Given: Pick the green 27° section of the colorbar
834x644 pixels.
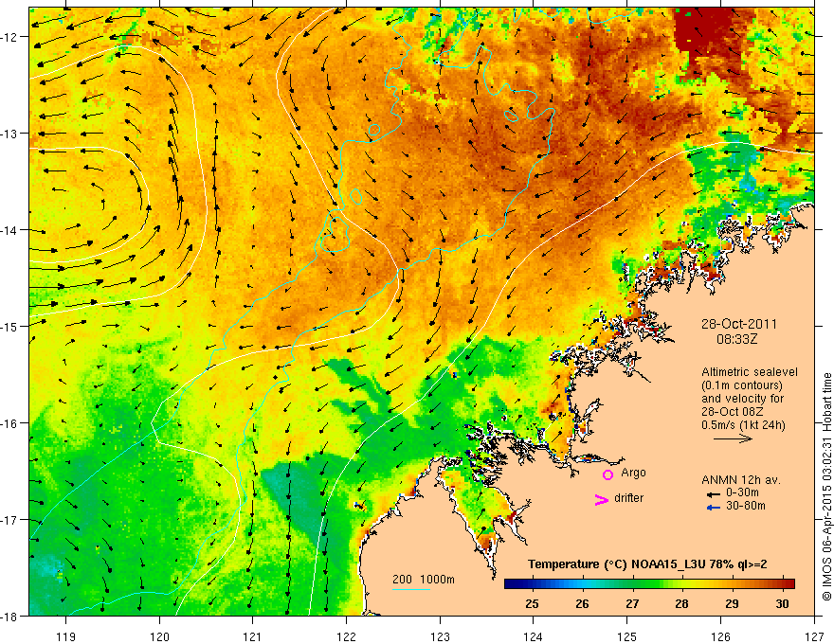Looking at the screenshot, I should pyautogui.click(x=632, y=583).
